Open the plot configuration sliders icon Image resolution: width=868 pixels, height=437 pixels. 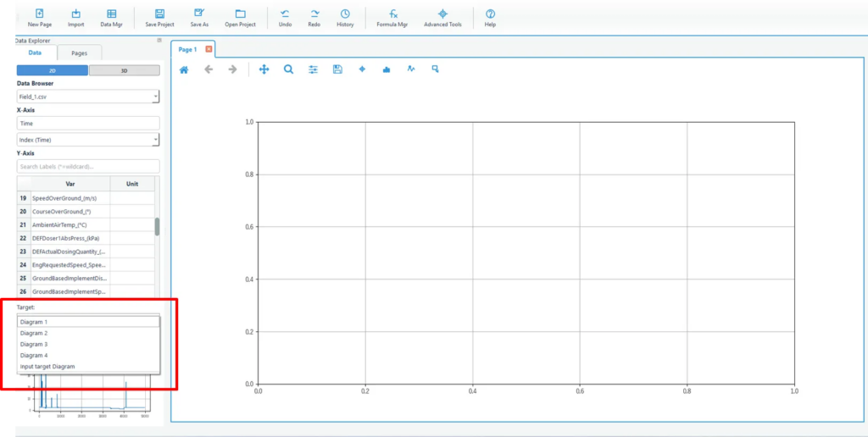point(313,69)
